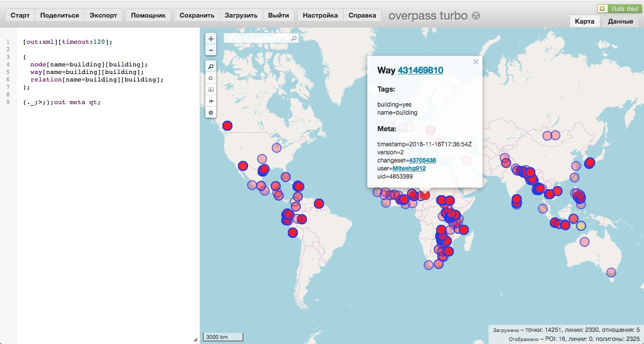
Task: Open the Экспорт dialog
Action: click(x=103, y=15)
